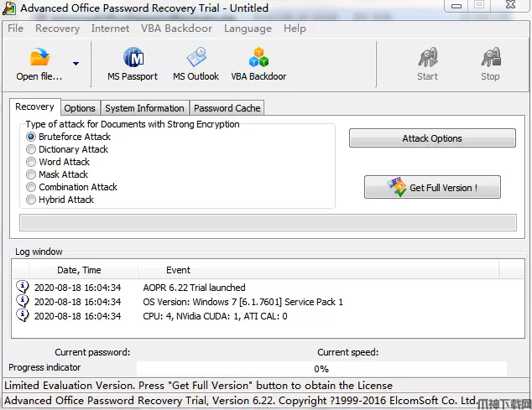This screenshot has height=410, width=532.
Task: Open the Recovery menu
Action: point(57,29)
